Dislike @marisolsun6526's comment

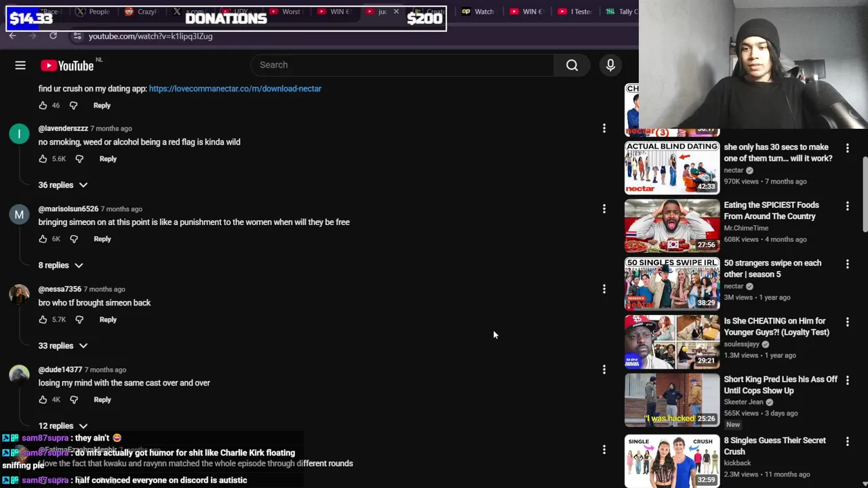[74, 239]
